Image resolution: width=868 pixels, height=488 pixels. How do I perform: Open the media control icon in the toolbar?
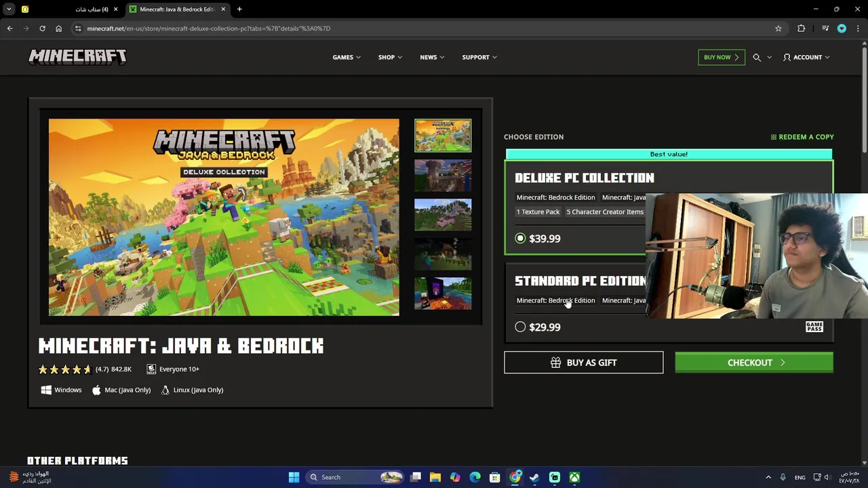[825, 28]
